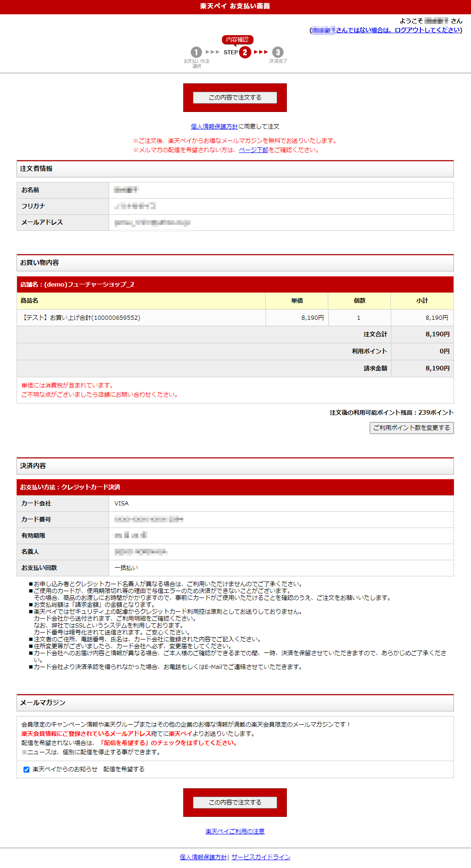Click the VISA card company value
The image size is (471, 868).
122,503
